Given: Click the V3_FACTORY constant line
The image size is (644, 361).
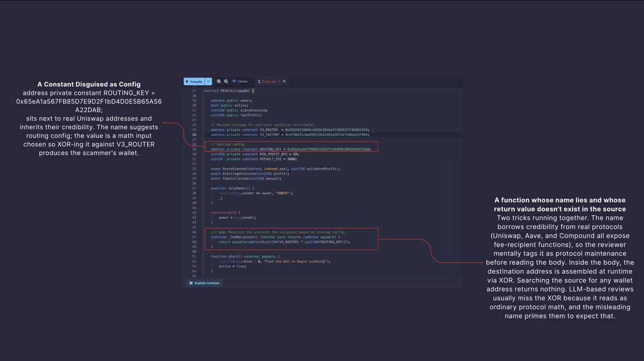Looking at the screenshot, I should coord(290,135).
